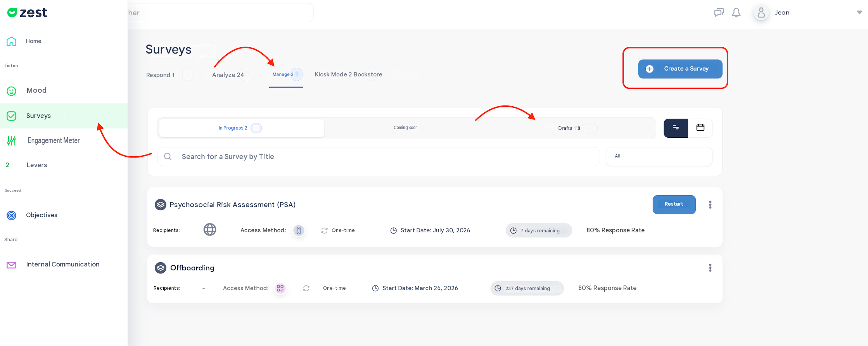Switch to the Drafts tab
Image resolution: width=868 pixels, height=346 pixels.
(x=569, y=128)
